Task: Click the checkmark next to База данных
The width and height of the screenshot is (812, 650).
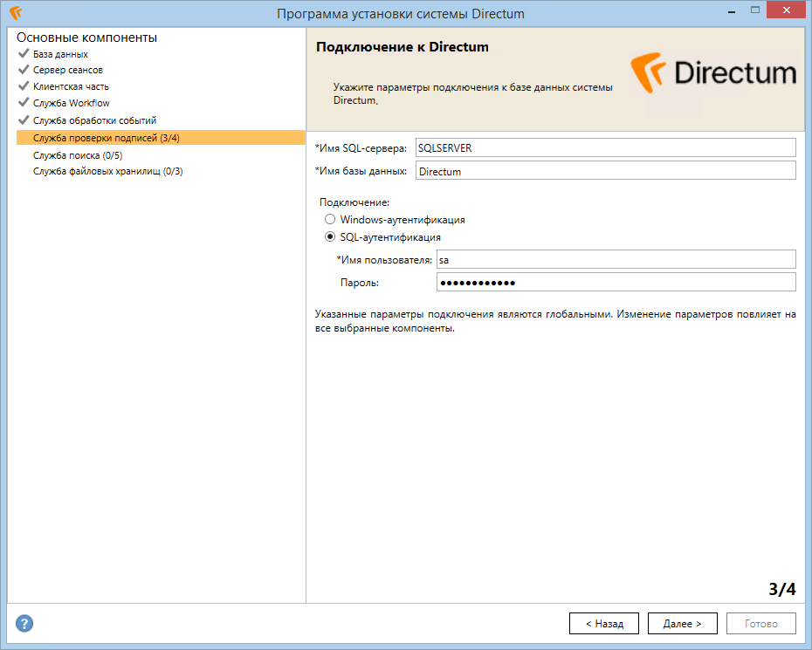Action: [x=24, y=54]
